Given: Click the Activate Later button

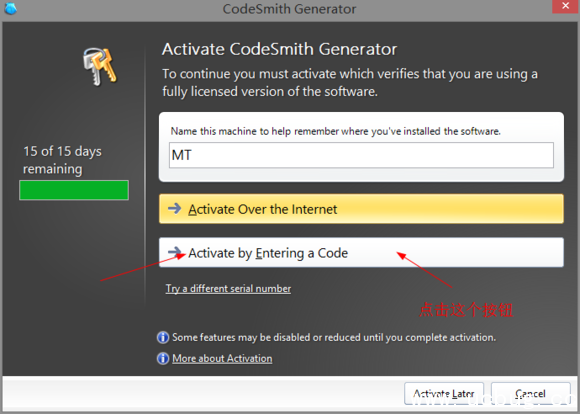Looking at the screenshot, I should (x=444, y=394).
